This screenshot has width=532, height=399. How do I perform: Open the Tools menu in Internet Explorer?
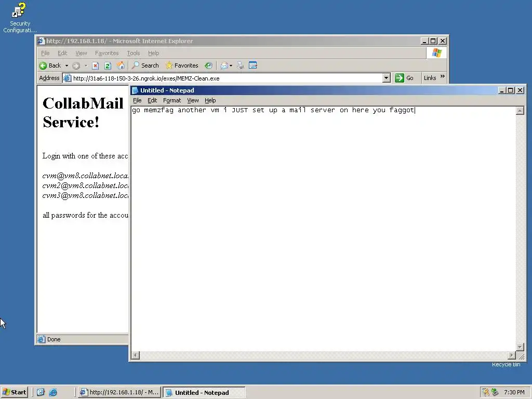tap(133, 53)
